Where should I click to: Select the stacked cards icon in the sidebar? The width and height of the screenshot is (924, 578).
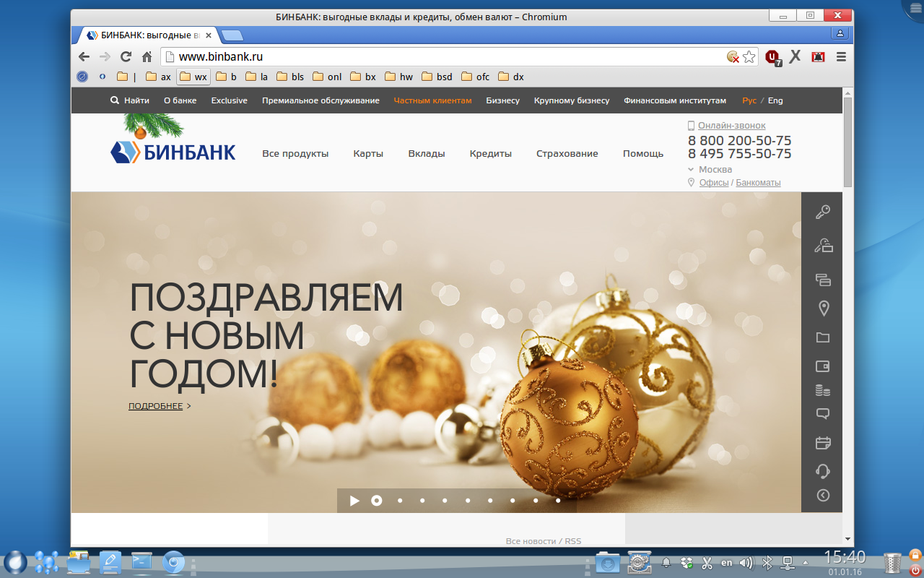pyautogui.click(x=823, y=280)
